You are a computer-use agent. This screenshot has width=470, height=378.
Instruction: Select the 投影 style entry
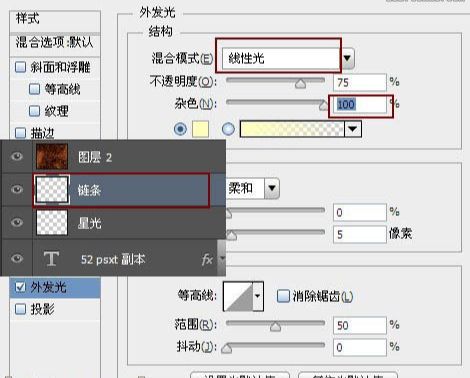[42, 309]
